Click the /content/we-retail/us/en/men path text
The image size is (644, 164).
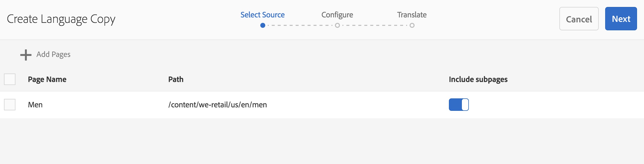217,105
